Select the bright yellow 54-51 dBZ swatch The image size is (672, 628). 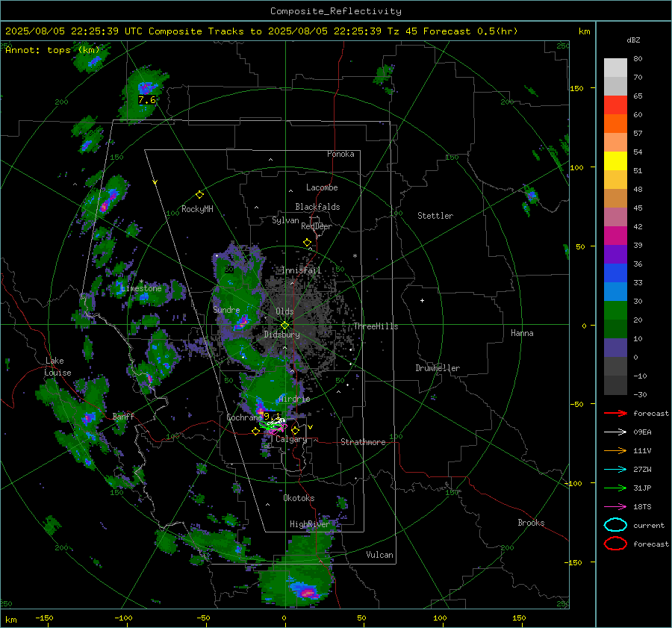[x=615, y=161]
